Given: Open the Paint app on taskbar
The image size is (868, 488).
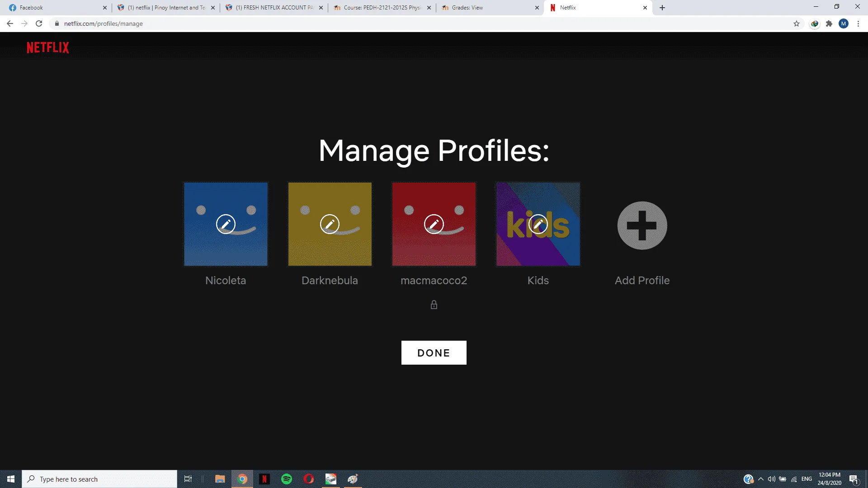Looking at the screenshot, I should click(x=353, y=479).
